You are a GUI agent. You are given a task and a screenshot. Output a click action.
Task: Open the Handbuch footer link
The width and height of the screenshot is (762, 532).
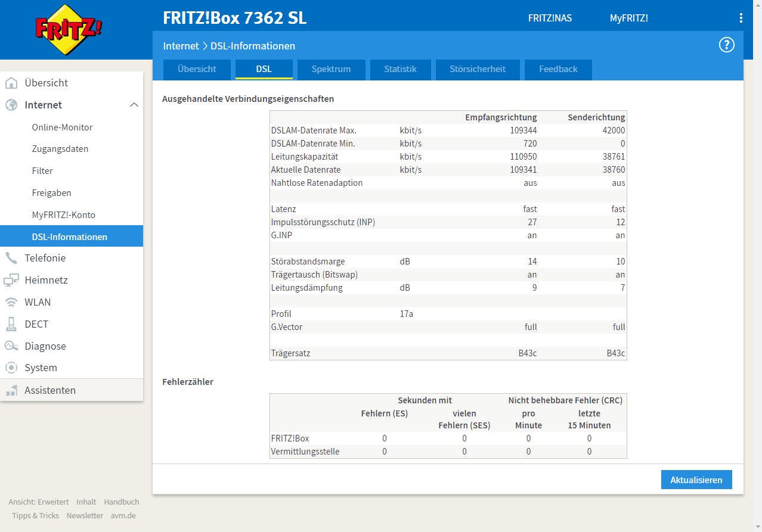click(122, 502)
